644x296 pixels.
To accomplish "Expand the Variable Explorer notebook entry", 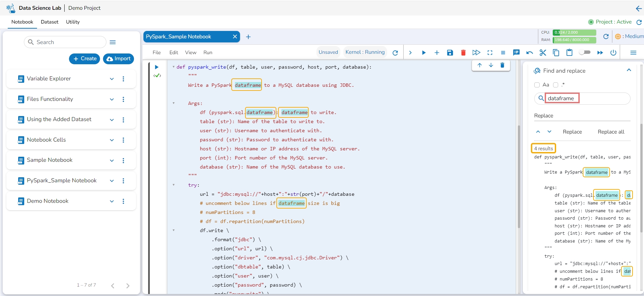I will [112, 79].
